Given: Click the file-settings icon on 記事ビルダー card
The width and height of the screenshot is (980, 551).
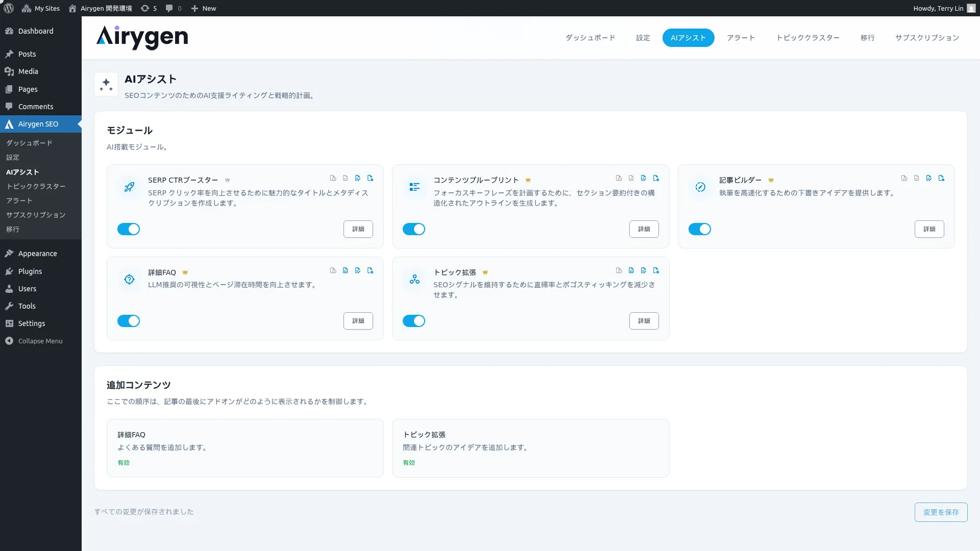Looking at the screenshot, I should 942,178.
